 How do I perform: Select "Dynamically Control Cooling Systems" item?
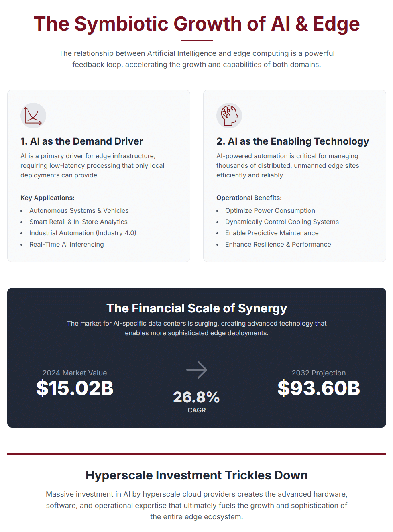[x=282, y=222]
